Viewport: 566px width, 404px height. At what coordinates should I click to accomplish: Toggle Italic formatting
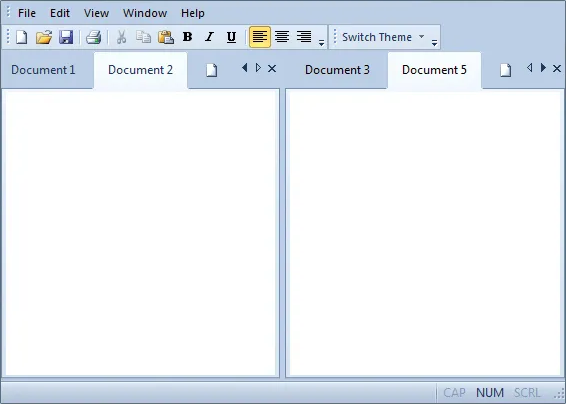(x=209, y=37)
